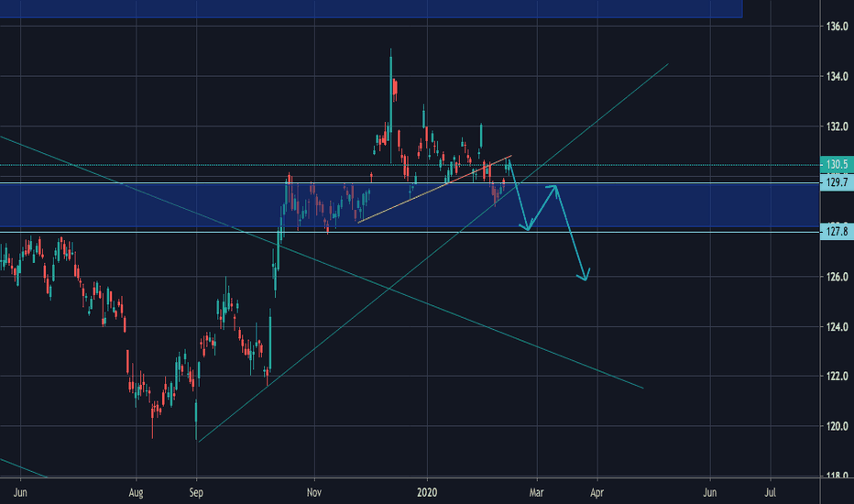Click the 122.0 price axis value
This screenshot has height=504, width=854.
click(x=838, y=376)
